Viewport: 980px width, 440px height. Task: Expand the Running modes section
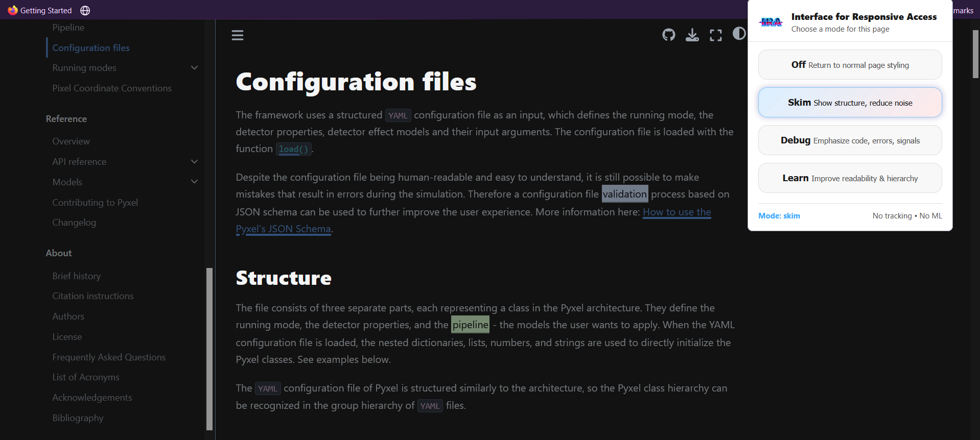194,68
